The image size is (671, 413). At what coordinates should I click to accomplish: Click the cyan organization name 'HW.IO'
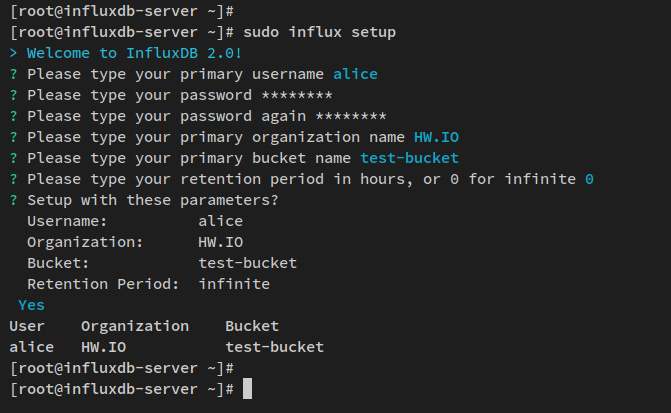[436, 137]
